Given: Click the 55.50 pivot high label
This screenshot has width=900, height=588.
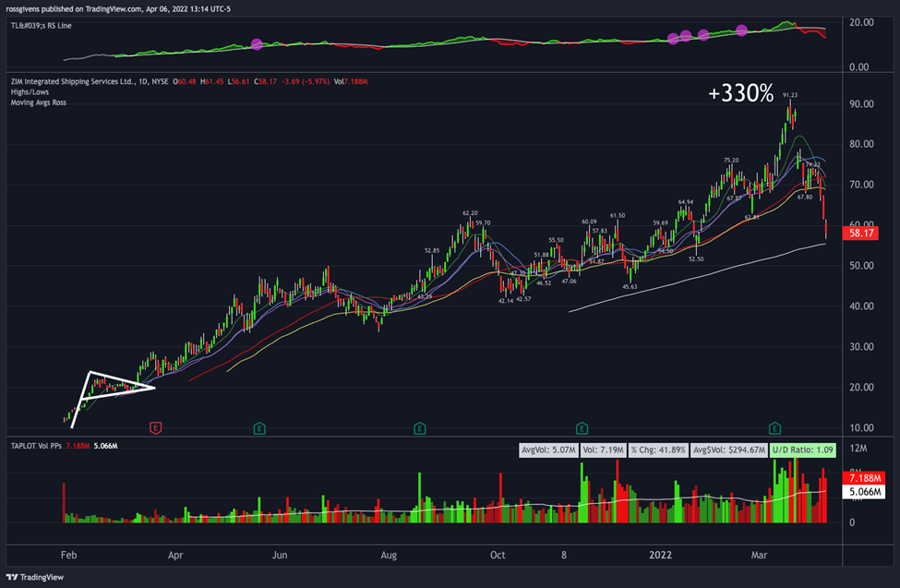Looking at the screenshot, I should pyautogui.click(x=556, y=240).
